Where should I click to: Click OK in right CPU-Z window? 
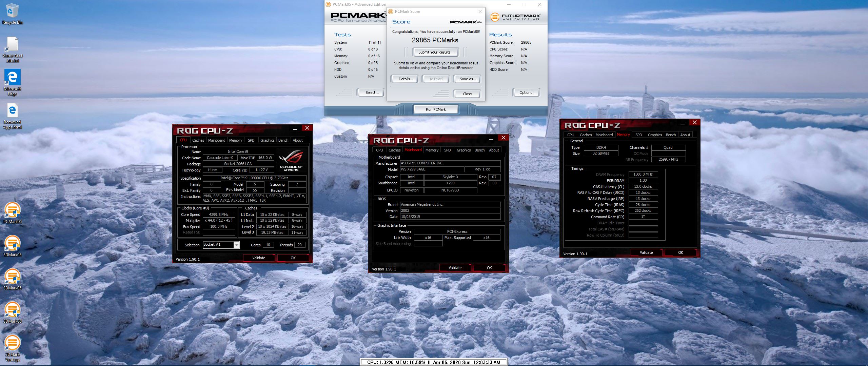pyautogui.click(x=680, y=252)
